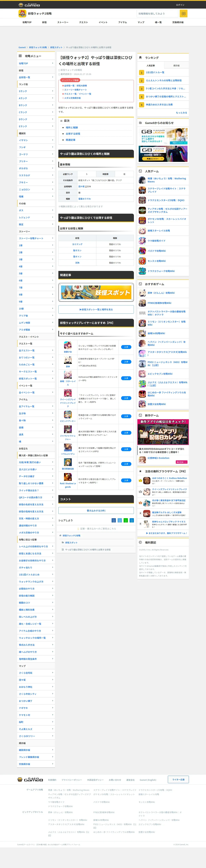206x868 pixels.
Task: Expand the レジェンド side menu row
Action: tap(36, 217)
